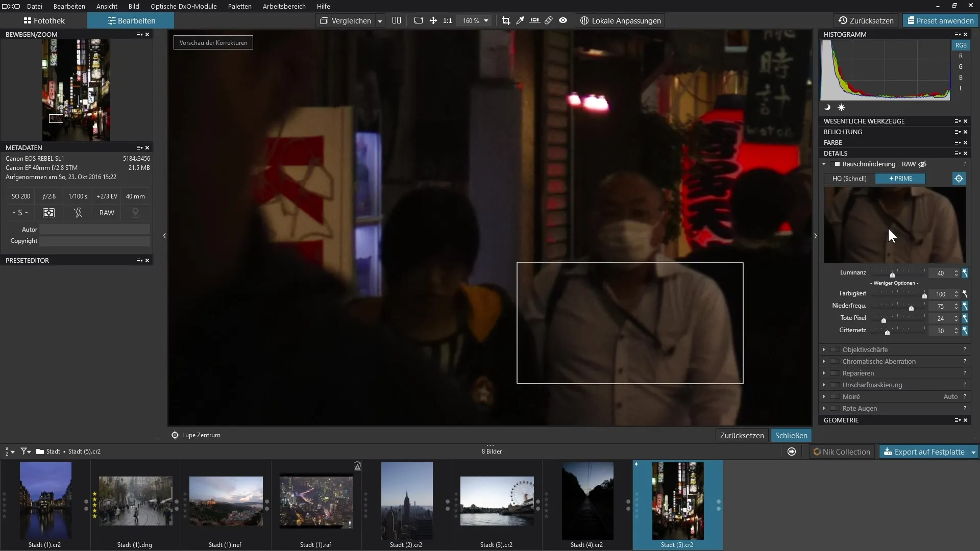Enable Reparieren toggle
This screenshot has height=551, width=980.
(835, 373)
